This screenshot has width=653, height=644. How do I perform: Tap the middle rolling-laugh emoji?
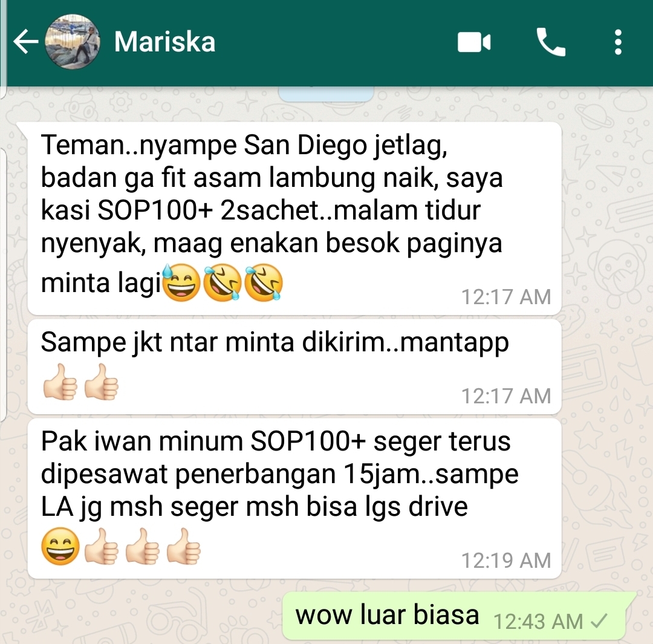point(223,282)
